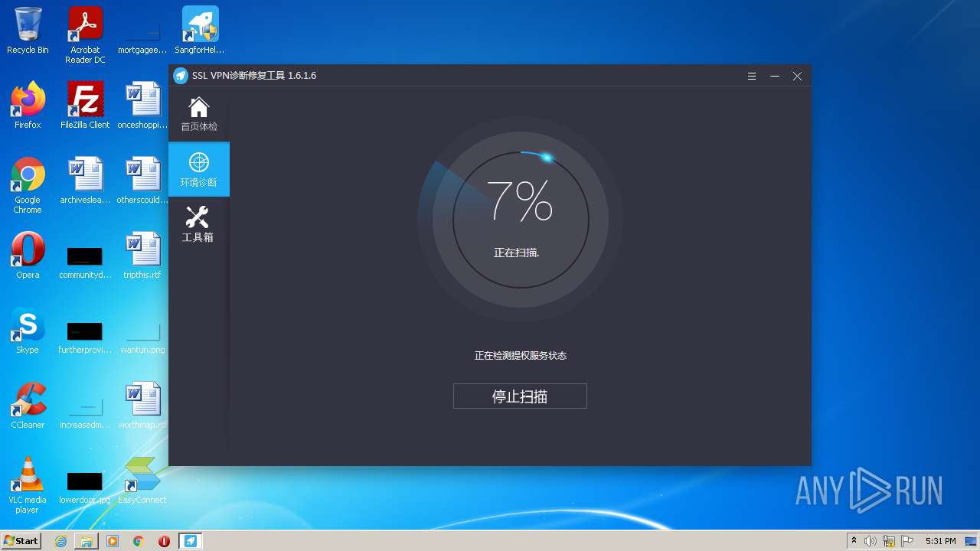The image size is (980, 551).
Task: Open the volume control tray icon
Action: pyautogui.click(x=871, y=541)
